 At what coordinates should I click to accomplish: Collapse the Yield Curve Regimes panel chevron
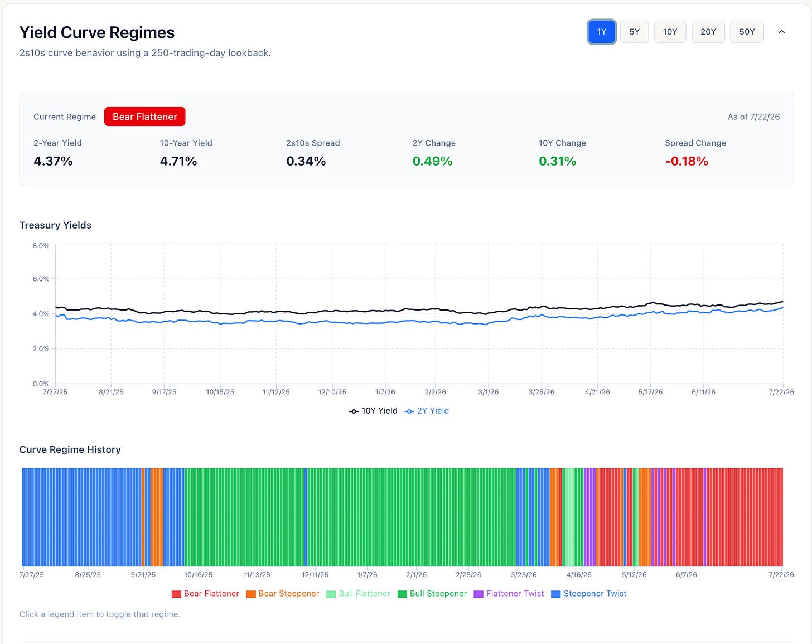[782, 32]
